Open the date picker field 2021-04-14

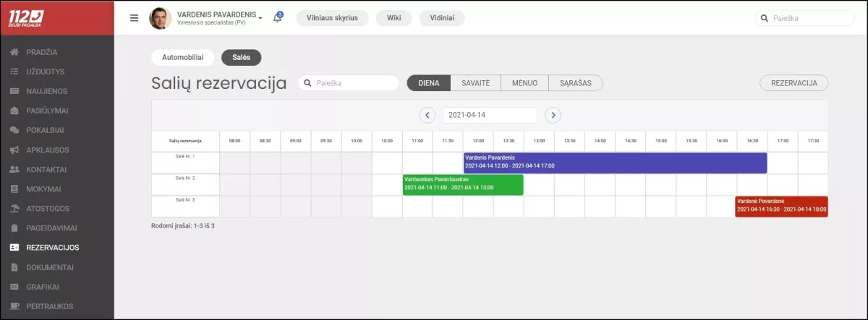tap(490, 115)
